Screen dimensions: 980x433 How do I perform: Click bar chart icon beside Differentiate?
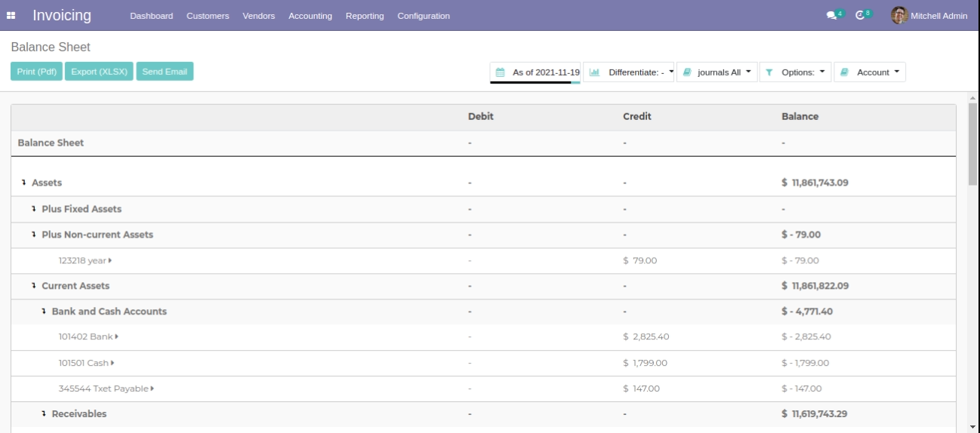click(593, 72)
